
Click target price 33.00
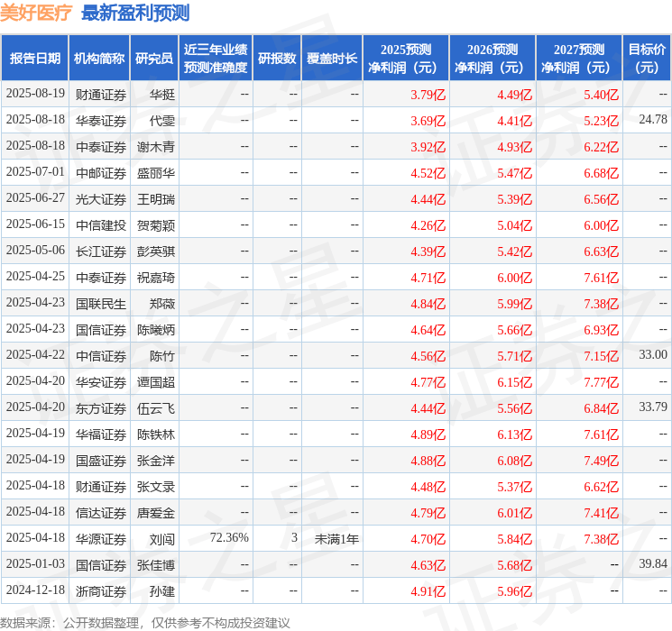point(653,354)
